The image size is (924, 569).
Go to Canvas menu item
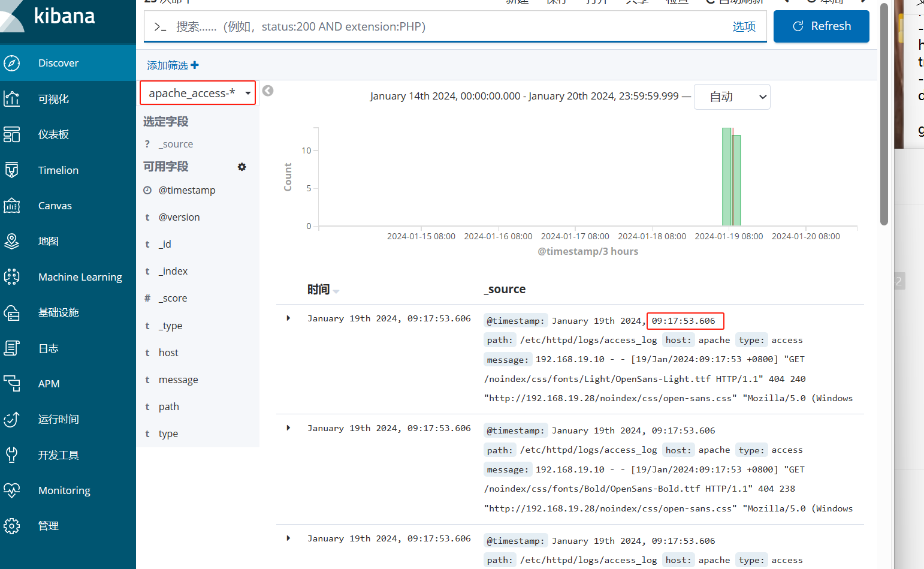55,206
